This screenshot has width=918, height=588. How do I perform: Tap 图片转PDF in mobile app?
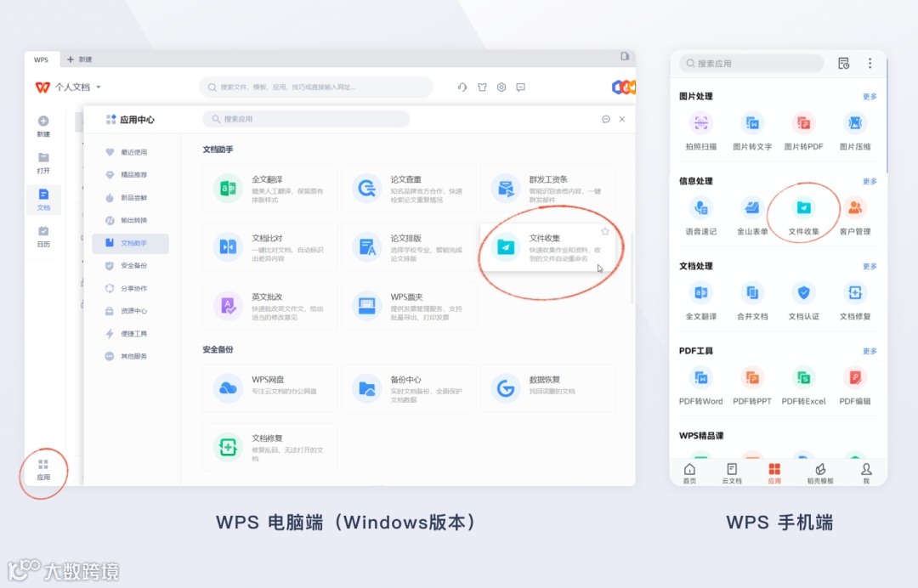804,132
